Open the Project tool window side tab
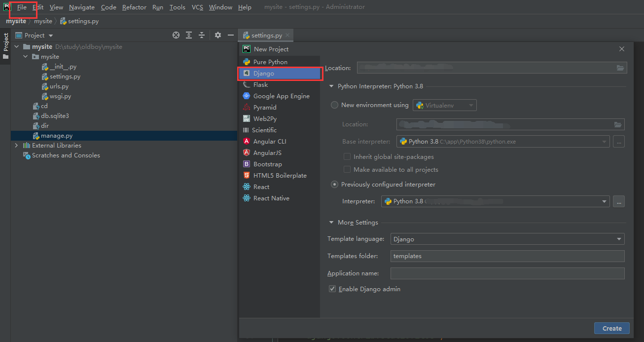The width and height of the screenshot is (644, 342). click(x=5, y=46)
